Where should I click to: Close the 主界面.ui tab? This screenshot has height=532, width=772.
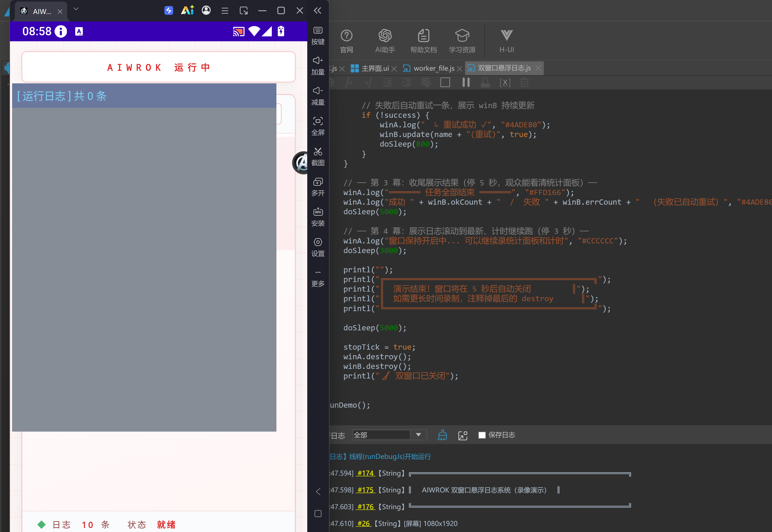click(394, 69)
